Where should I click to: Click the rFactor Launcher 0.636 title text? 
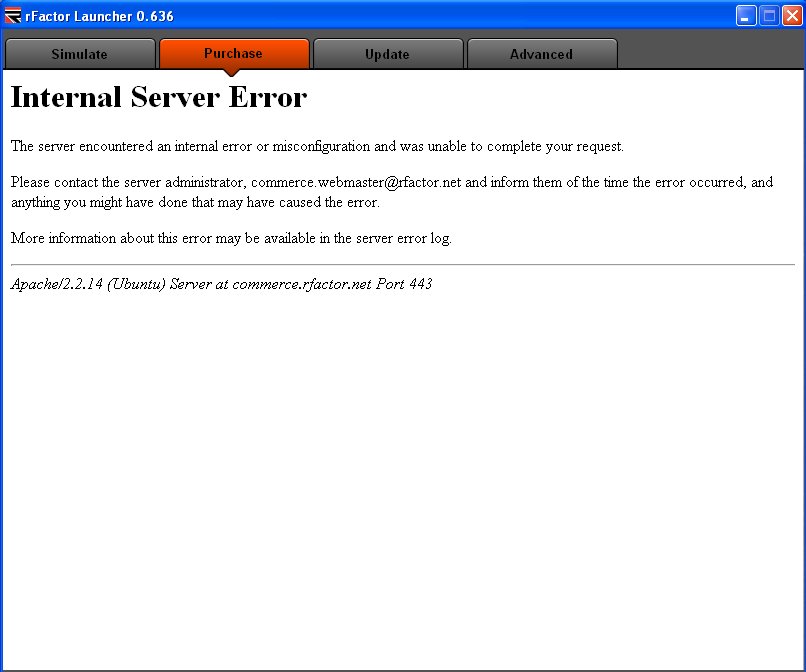pyautogui.click(x=99, y=16)
